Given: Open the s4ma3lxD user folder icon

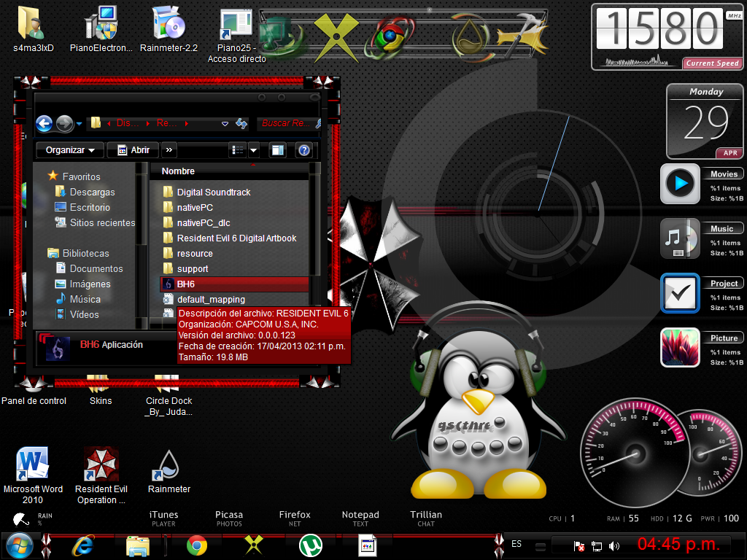Looking at the screenshot, I should pyautogui.click(x=31, y=23).
